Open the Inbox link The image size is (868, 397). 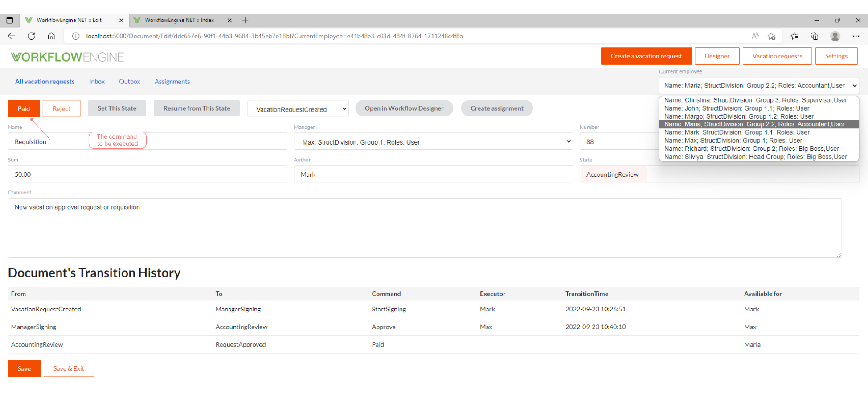pyautogui.click(x=97, y=82)
